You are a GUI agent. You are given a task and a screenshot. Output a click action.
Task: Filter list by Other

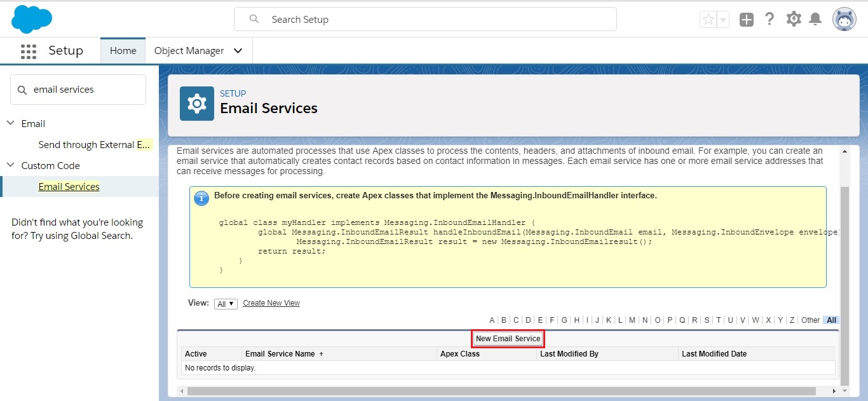point(810,320)
